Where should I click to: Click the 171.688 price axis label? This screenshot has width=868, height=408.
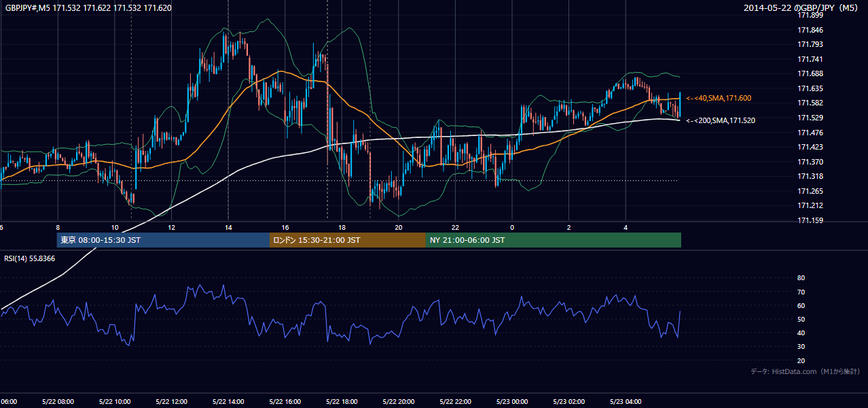point(810,73)
